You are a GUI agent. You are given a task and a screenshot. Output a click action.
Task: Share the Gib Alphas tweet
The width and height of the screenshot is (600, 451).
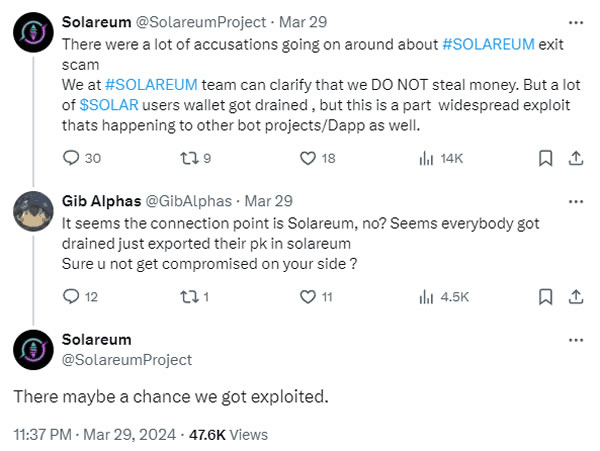pos(575,296)
